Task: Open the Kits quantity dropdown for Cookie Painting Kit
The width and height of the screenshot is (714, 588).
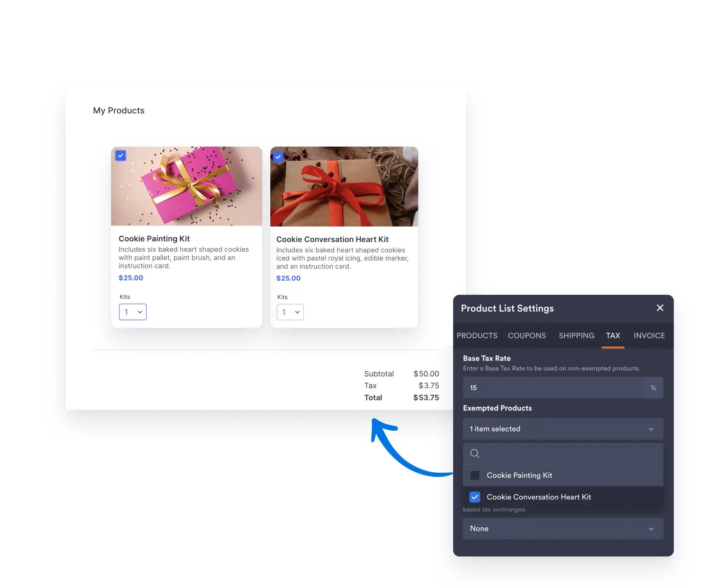Action: click(133, 312)
